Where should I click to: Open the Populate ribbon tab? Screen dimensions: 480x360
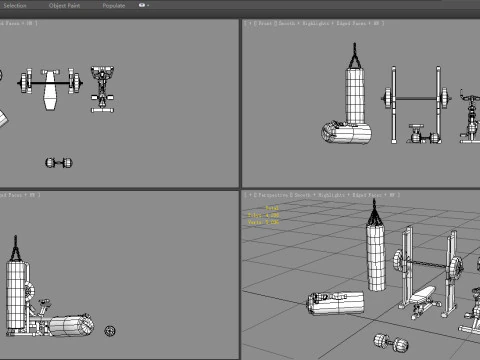(114, 6)
